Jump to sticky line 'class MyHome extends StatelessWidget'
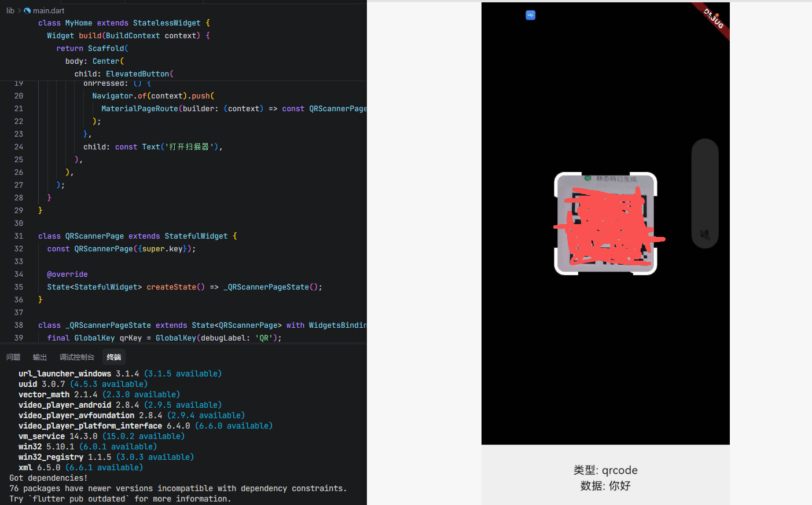 coord(124,23)
